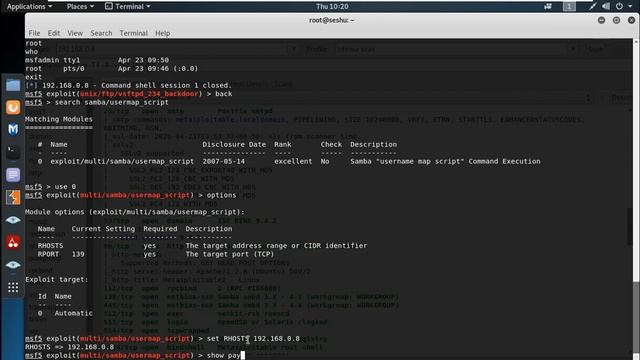Open the View menu
Image resolution: width=640 pixels, height=360 pixels.
75,33
